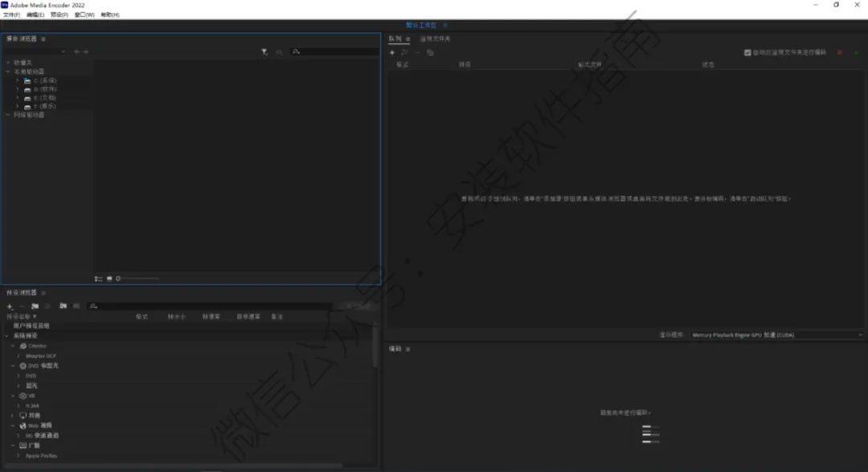
Task: Open the 文件(F) menu
Action: [11, 15]
